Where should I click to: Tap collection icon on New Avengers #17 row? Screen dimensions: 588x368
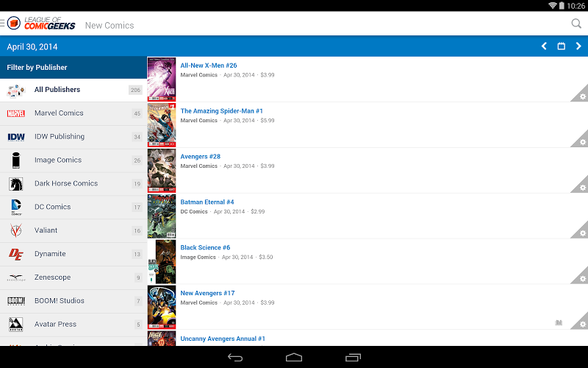coord(559,322)
